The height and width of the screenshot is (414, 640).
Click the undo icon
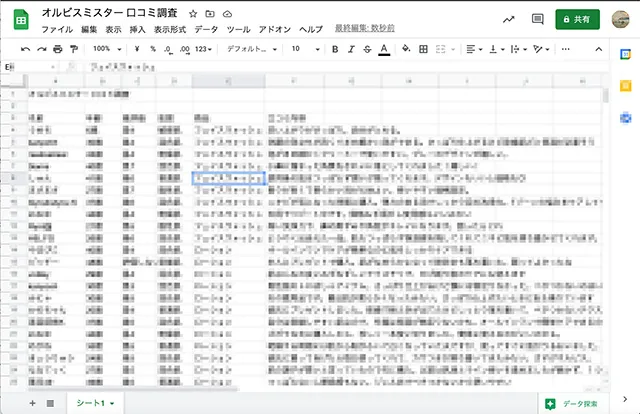[25, 49]
